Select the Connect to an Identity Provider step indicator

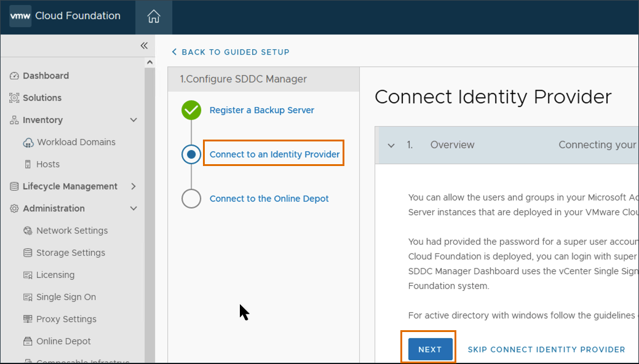point(191,154)
